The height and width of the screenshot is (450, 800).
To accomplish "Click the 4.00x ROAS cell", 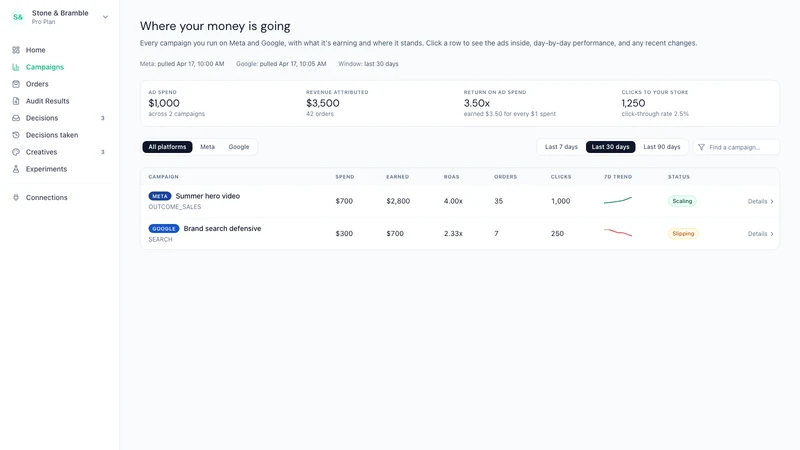I will (x=453, y=201).
